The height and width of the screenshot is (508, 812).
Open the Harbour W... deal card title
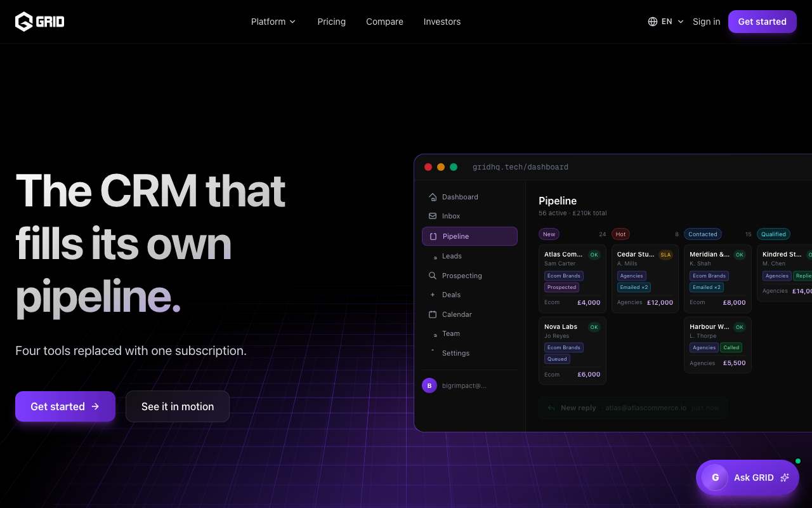709,327
